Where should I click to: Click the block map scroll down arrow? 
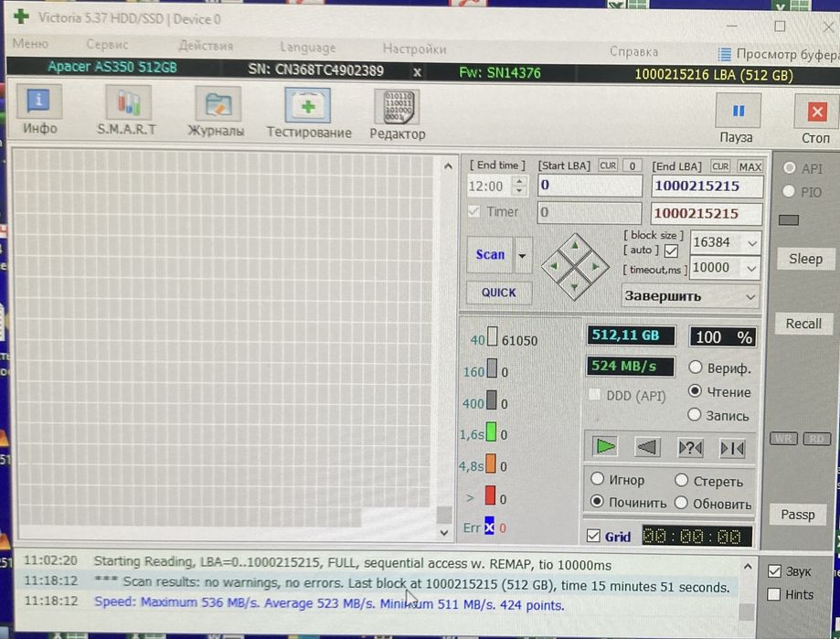point(443,532)
